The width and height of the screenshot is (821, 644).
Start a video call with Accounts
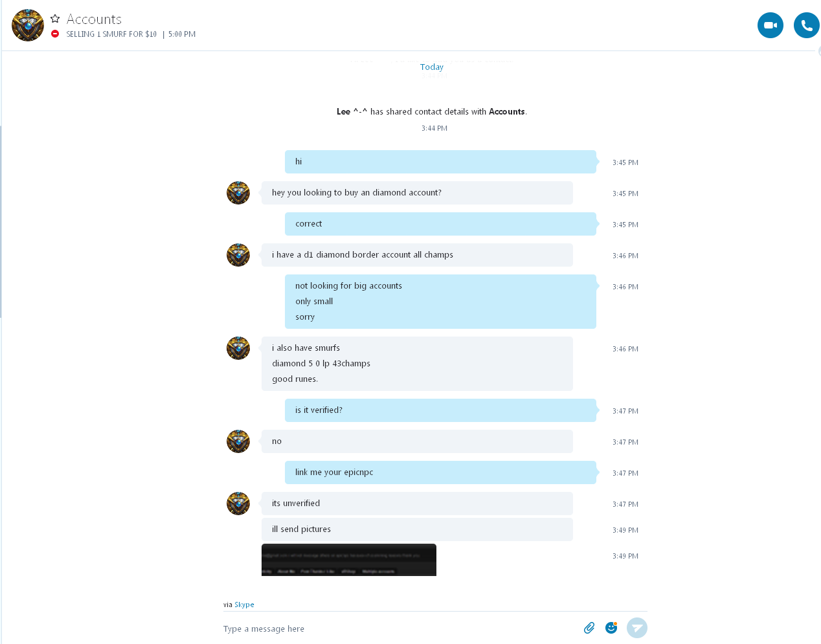(x=770, y=25)
